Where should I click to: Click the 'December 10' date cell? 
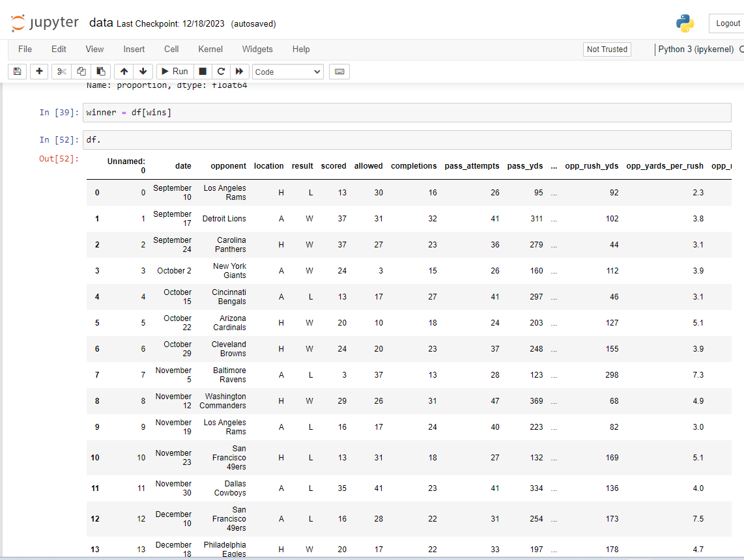click(x=173, y=519)
